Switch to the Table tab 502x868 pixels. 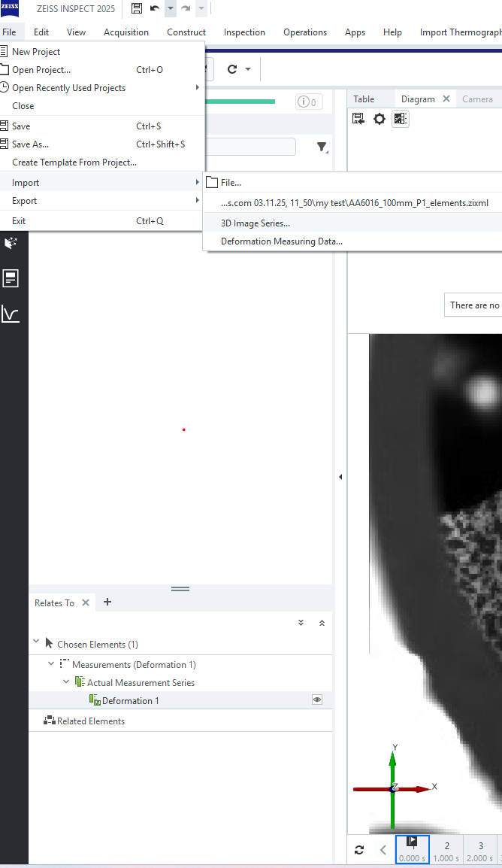(x=364, y=99)
